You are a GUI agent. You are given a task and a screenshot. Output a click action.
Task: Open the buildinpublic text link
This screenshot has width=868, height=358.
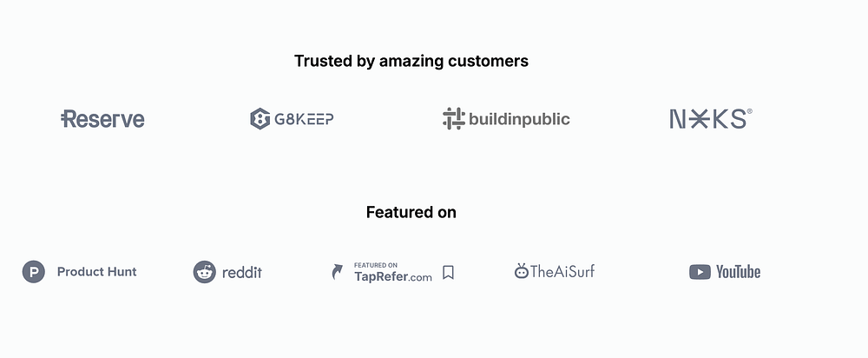[519, 119]
